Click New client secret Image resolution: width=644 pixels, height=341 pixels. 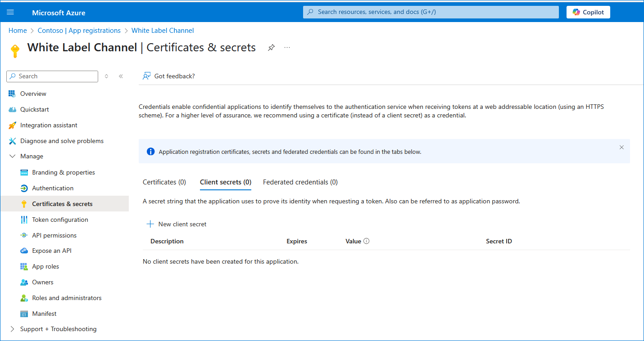[x=177, y=224]
